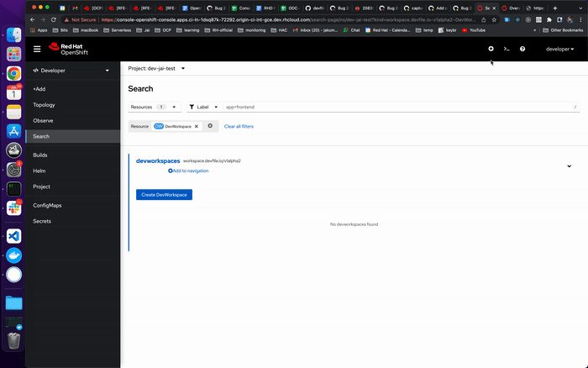Open the browser extensions puzzle icon
588x368 pixels.
[x=549, y=19]
